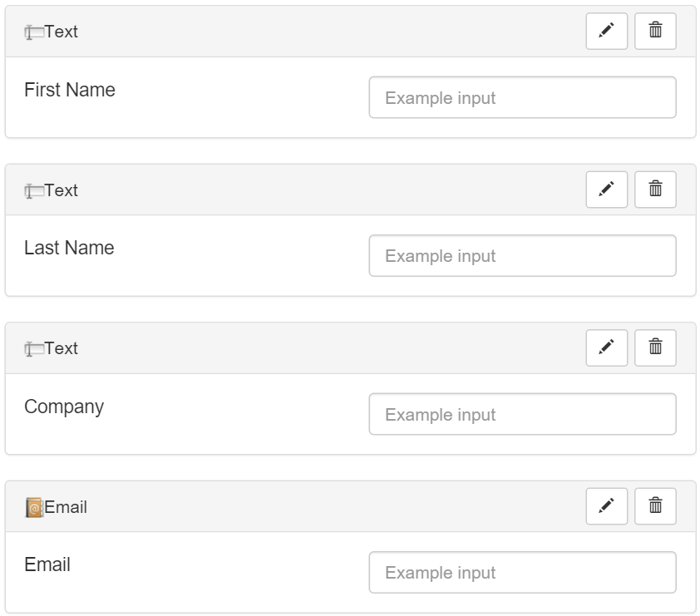This screenshot has width=700, height=616.
Task: Delete the Email field with trash icon
Action: 655,506
